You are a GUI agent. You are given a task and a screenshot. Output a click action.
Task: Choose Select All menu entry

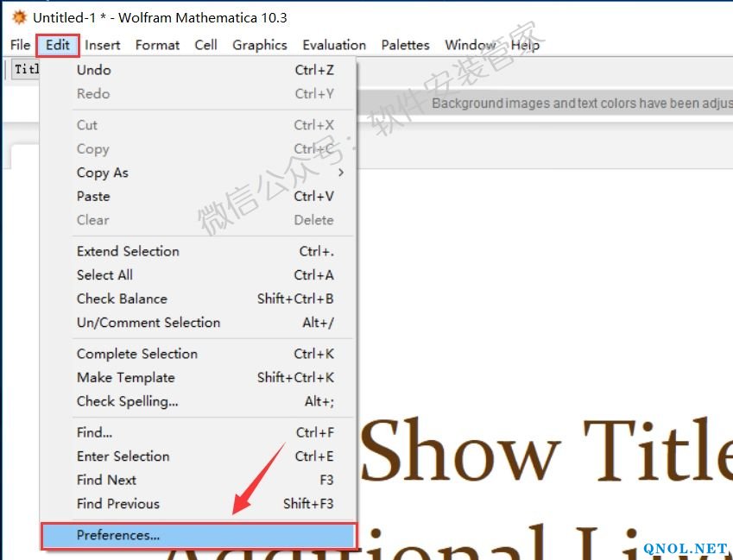[x=104, y=274]
